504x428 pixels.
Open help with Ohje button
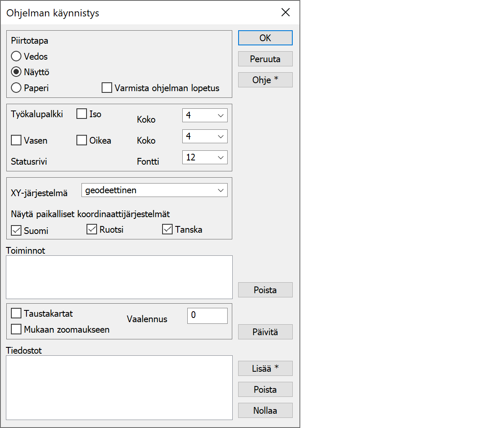[x=265, y=80]
